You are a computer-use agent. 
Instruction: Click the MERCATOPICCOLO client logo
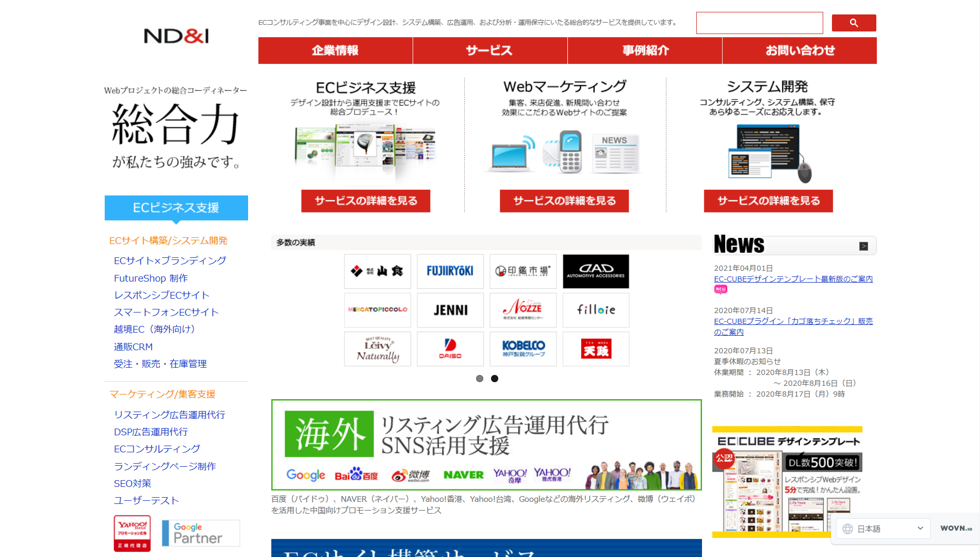click(378, 310)
